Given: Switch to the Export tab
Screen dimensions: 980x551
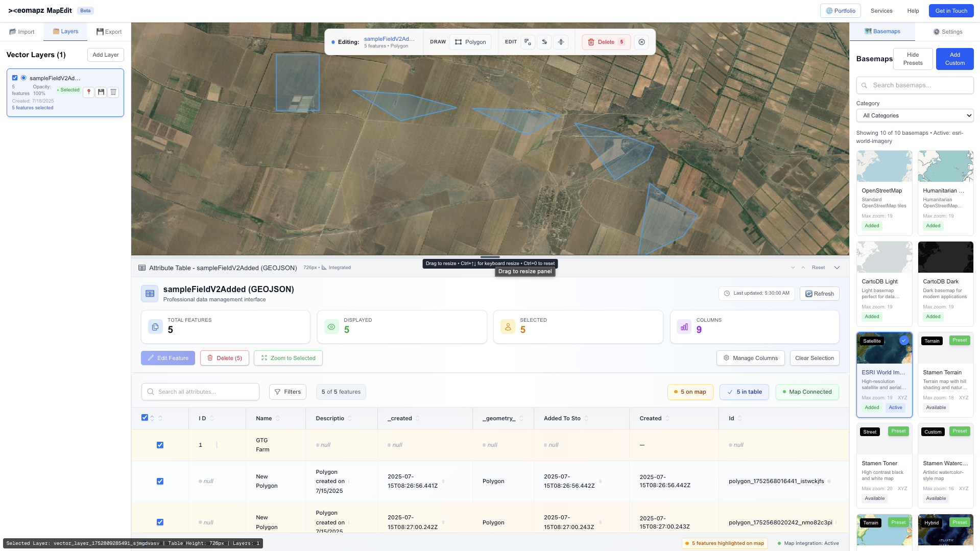Looking at the screenshot, I should click(x=109, y=32).
